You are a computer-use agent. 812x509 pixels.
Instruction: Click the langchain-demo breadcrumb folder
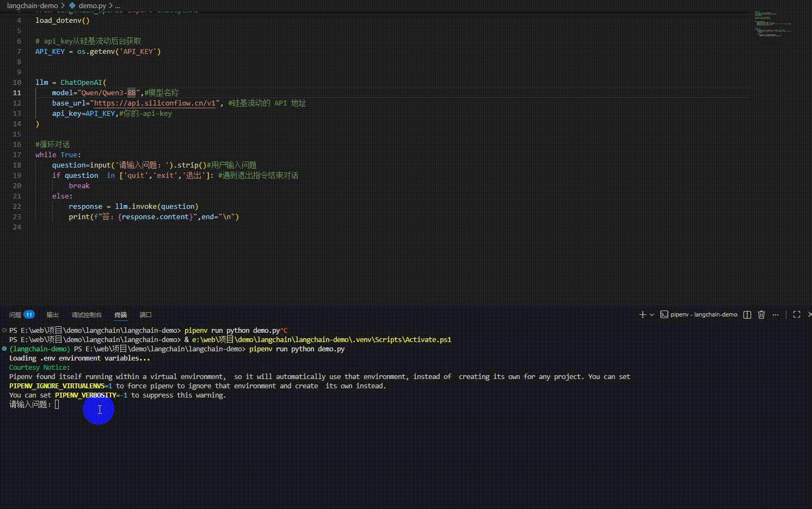(33, 5)
